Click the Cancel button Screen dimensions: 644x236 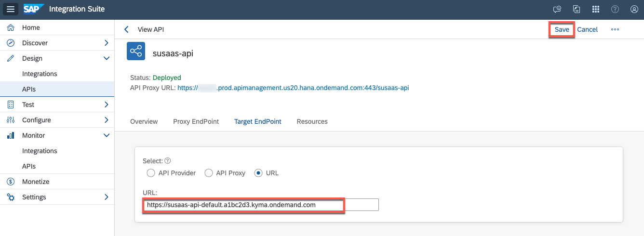pos(588,29)
